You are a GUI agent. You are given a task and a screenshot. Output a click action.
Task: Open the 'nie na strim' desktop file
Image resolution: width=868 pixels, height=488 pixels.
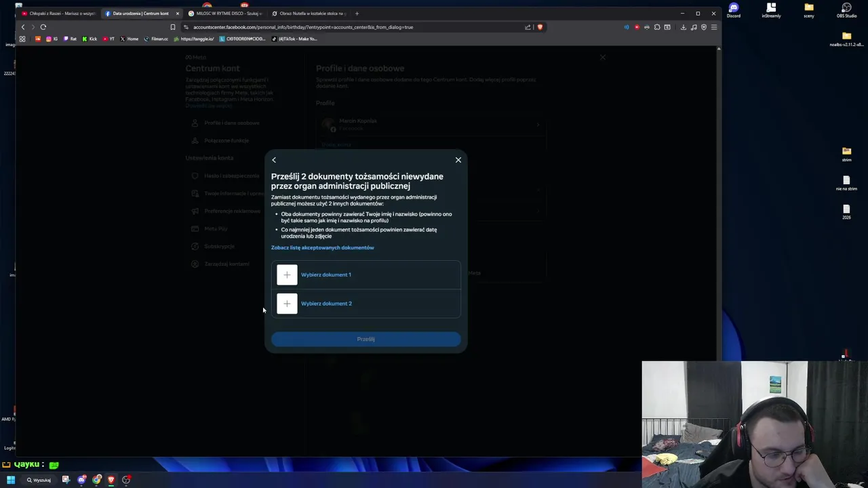pos(846,183)
